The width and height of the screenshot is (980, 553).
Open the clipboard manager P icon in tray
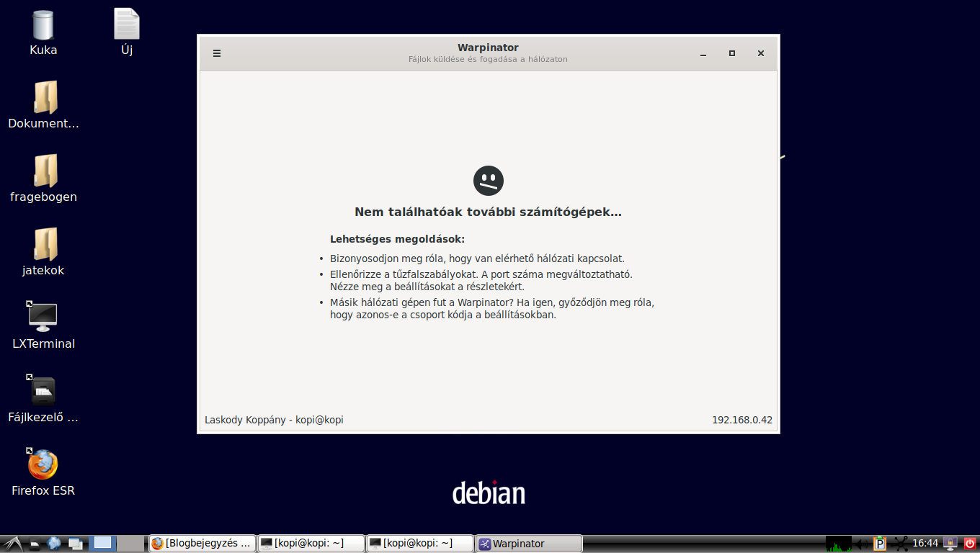point(880,544)
